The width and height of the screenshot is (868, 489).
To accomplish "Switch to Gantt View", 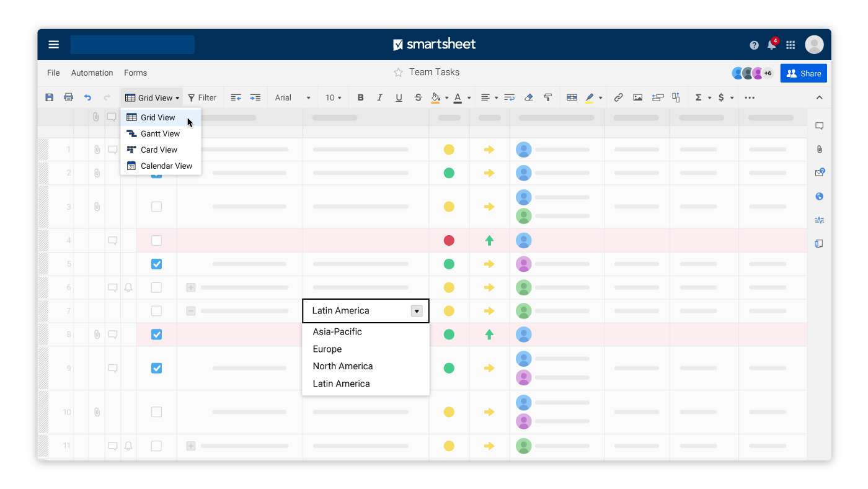I will click(x=161, y=133).
